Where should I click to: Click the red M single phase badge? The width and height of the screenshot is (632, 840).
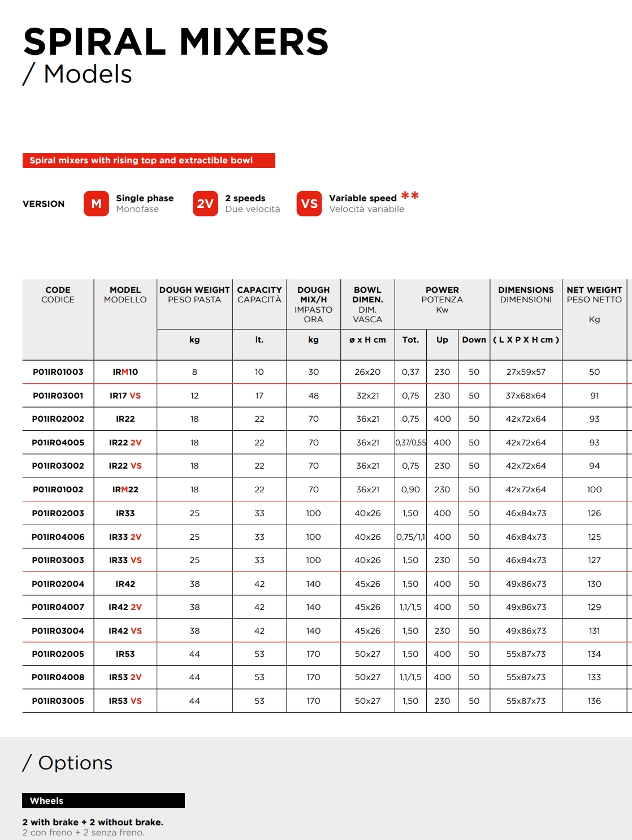96,203
